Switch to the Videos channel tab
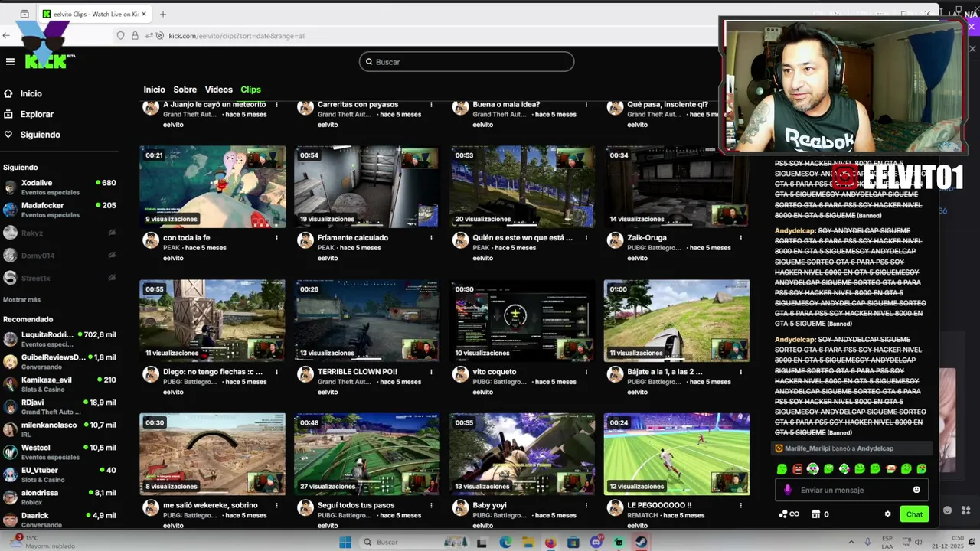Screen dimensions: 980x551 pos(218,90)
